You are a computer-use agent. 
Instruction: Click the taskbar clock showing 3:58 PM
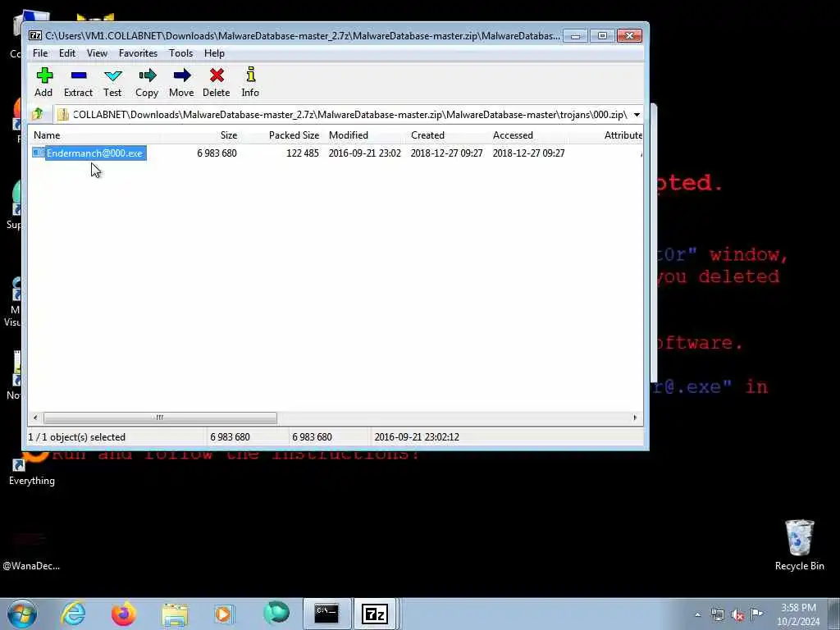(x=798, y=614)
